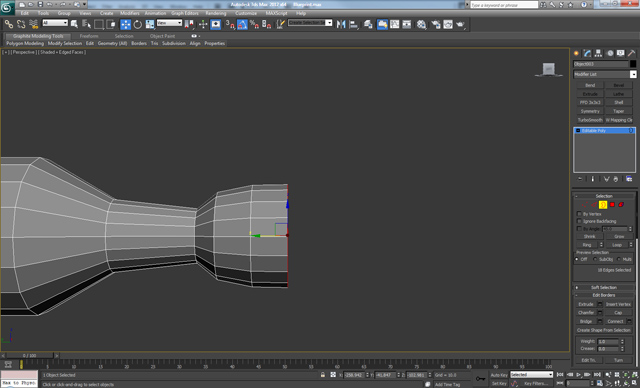This screenshot has height=388, width=640.
Task: Click the Shrink selection button
Action: click(589, 237)
